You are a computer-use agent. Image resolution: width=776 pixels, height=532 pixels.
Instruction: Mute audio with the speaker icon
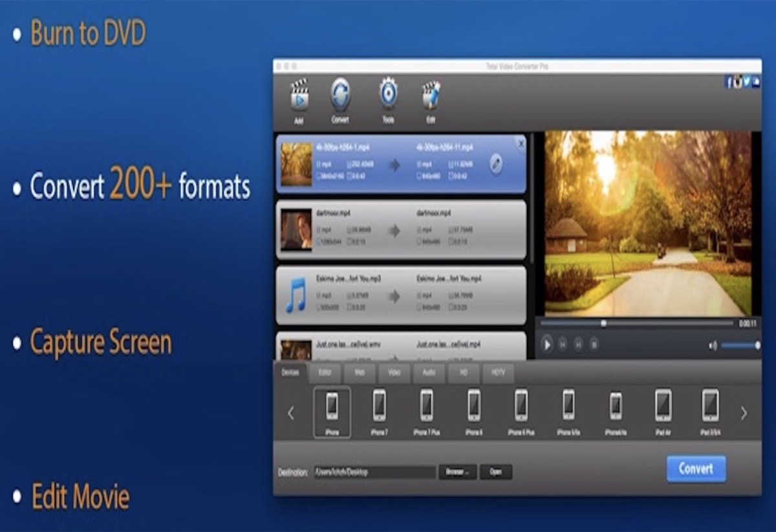tap(713, 346)
